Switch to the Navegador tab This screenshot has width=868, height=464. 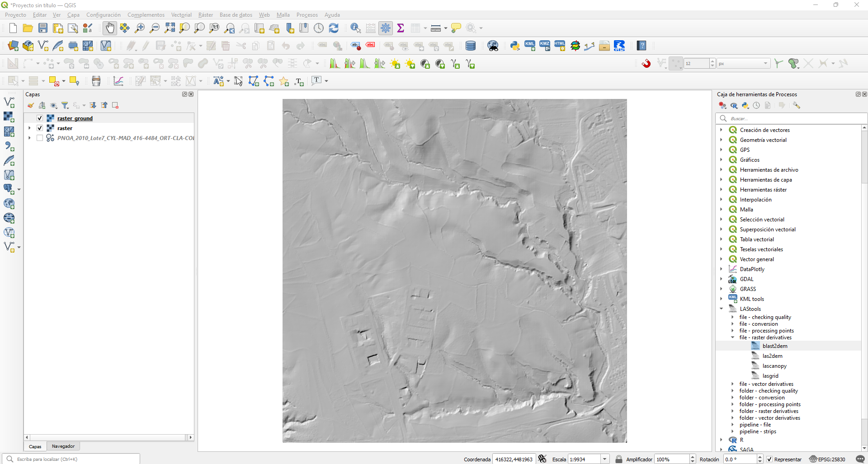click(x=63, y=446)
